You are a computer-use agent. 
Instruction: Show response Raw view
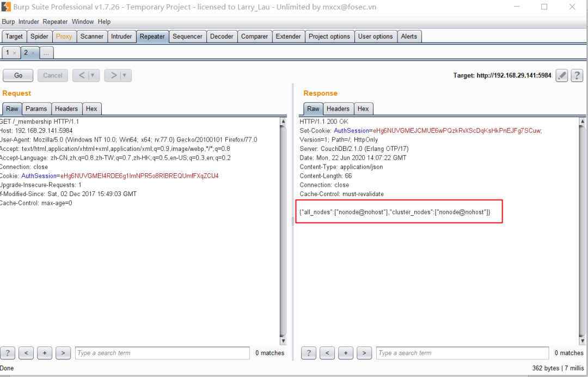(x=313, y=109)
